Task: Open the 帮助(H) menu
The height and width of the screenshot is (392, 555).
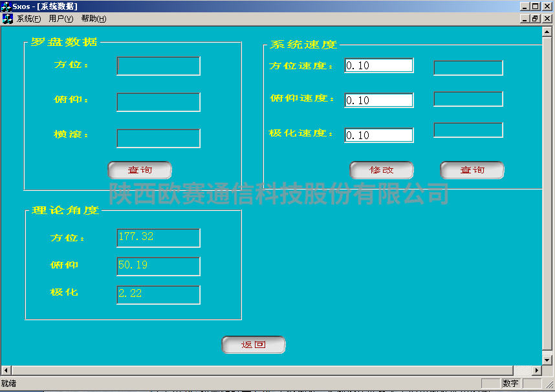Action: point(93,19)
